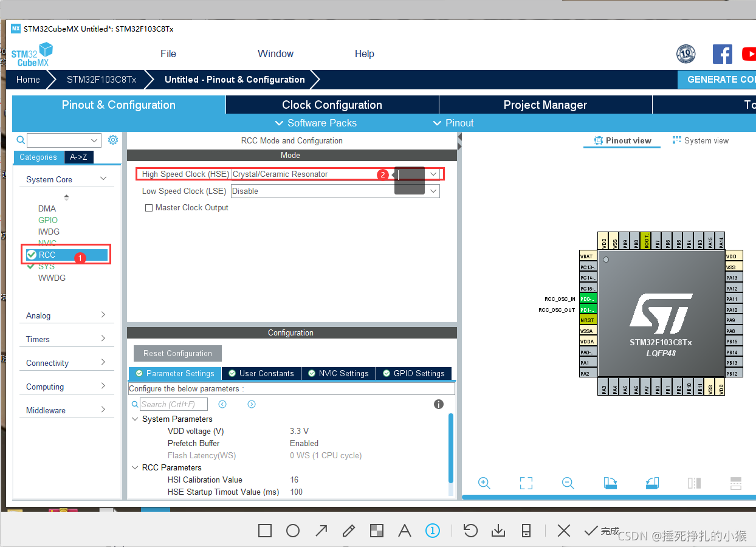The height and width of the screenshot is (547, 756).
Task: Open the Window menu
Action: (275, 53)
